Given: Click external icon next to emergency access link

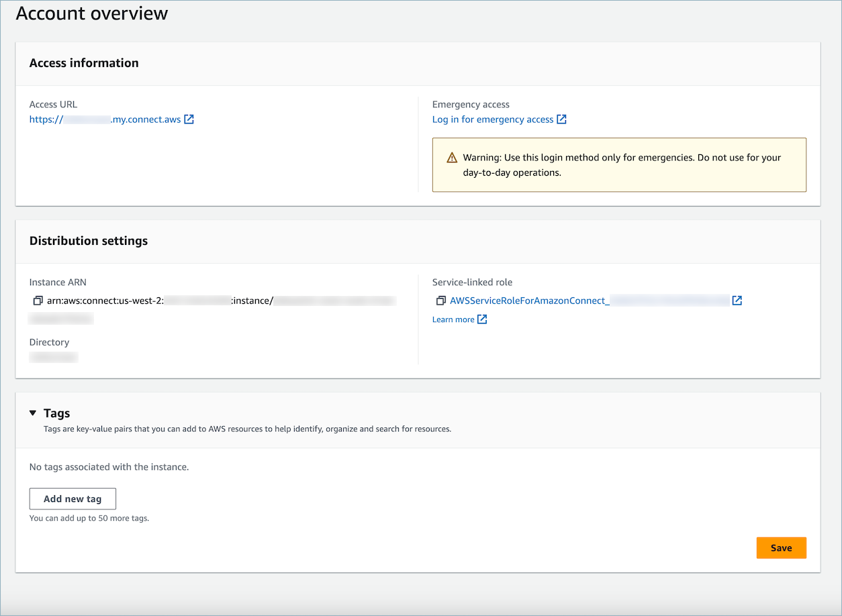Looking at the screenshot, I should [x=562, y=119].
